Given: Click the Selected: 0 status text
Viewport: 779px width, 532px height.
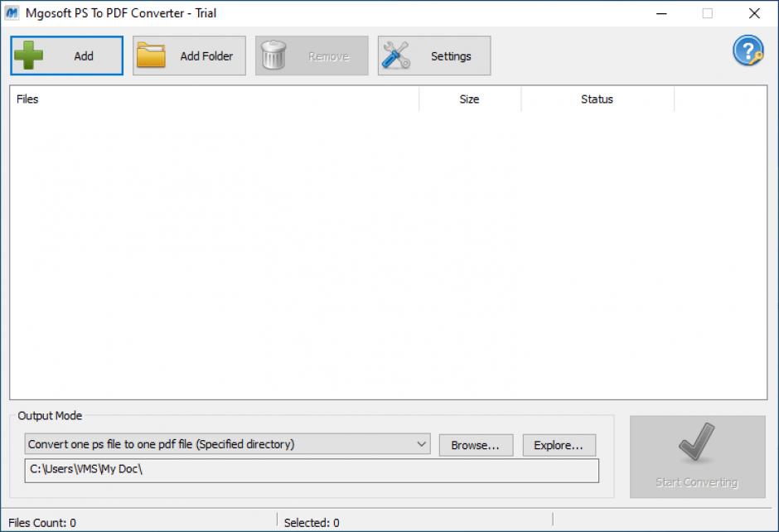Looking at the screenshot, I should [x=312, y=523].
